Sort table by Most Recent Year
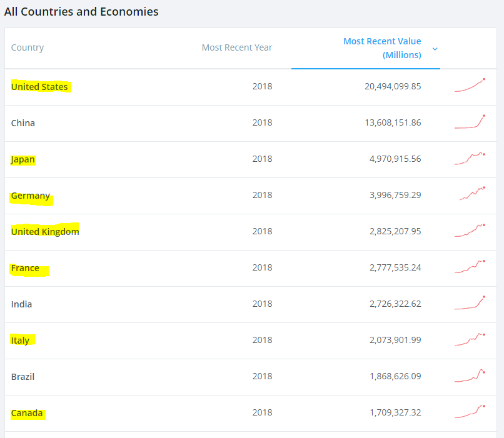The width and height of the screenshot is (504, 438). tap(237, 47)
